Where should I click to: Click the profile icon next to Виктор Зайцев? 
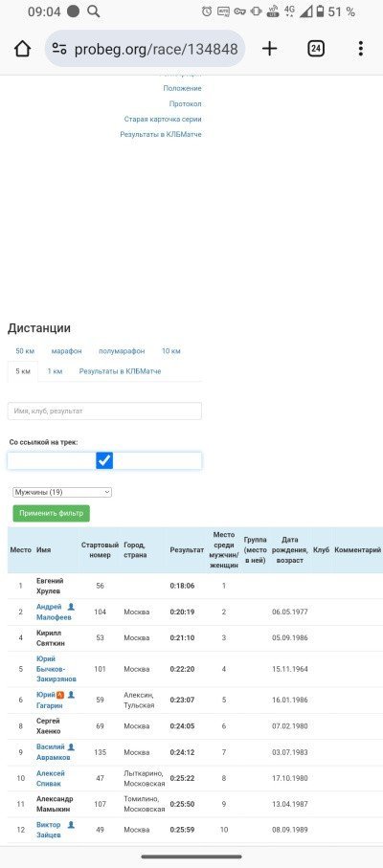[71, 825]
